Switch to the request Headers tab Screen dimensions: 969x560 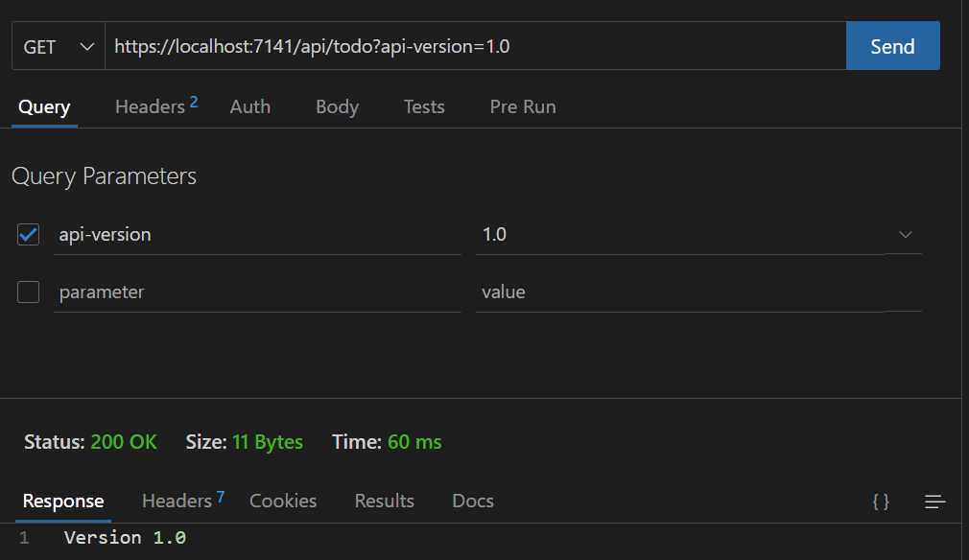[156, 106]
